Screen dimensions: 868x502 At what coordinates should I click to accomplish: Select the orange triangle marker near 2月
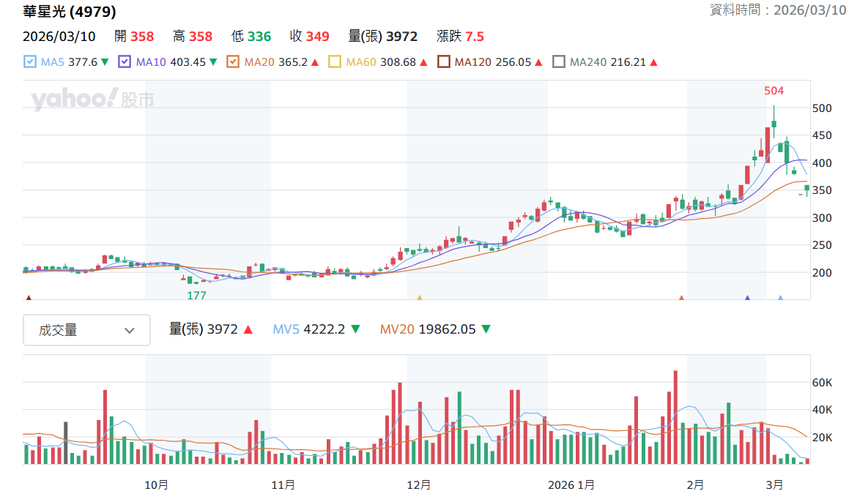(681, 297)
